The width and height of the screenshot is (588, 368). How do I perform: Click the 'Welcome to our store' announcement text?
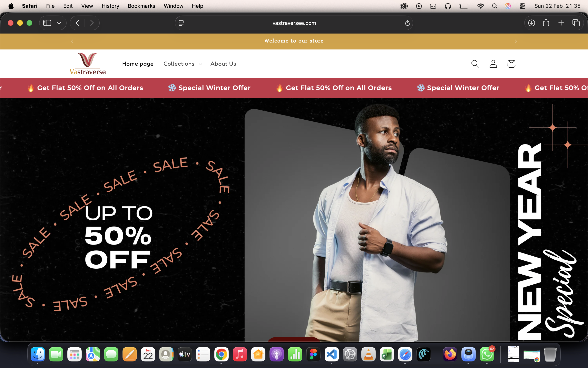pyautogui.click(x=294, y=41)
